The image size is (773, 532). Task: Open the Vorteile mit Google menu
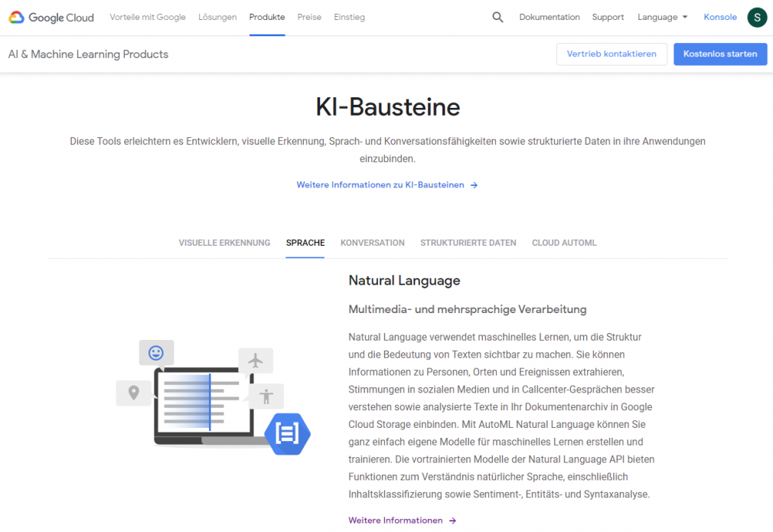click(x=148, y=18)
